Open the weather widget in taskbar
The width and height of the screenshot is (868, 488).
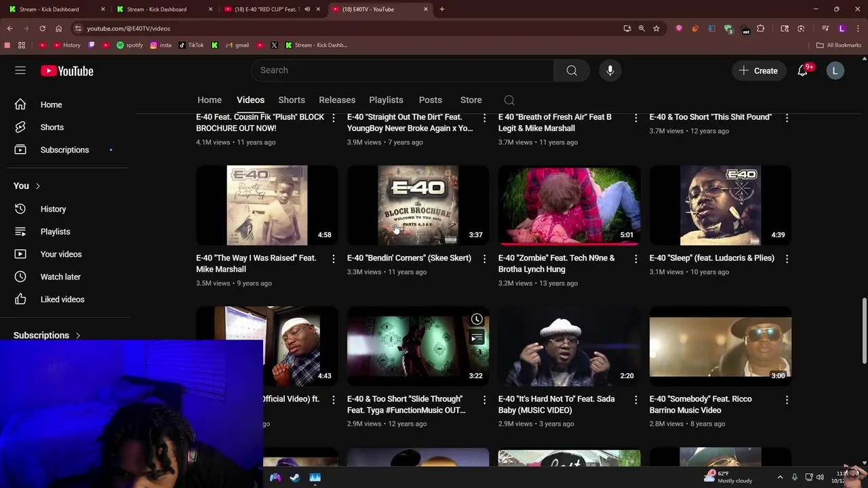[x=728, y=477]
